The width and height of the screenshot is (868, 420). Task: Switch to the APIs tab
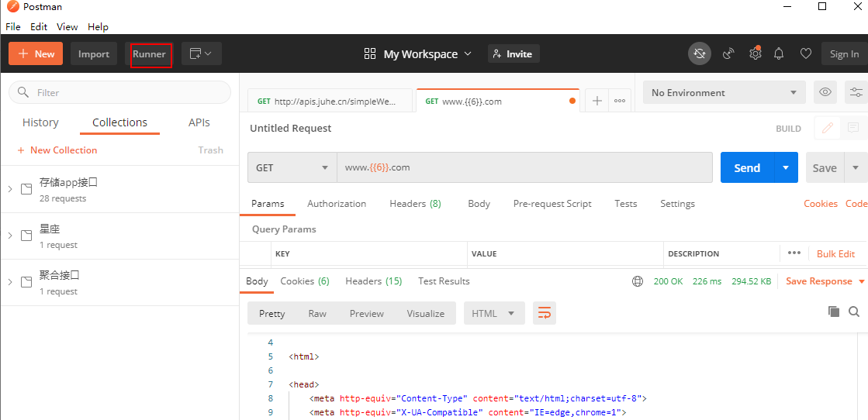[199, 122]
